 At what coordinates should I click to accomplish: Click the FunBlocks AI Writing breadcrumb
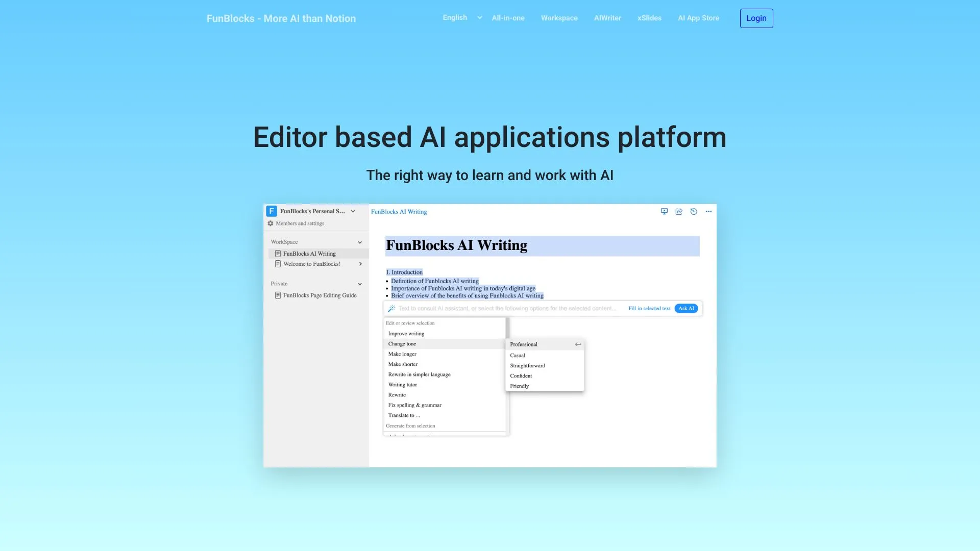[x=399, y=212]
